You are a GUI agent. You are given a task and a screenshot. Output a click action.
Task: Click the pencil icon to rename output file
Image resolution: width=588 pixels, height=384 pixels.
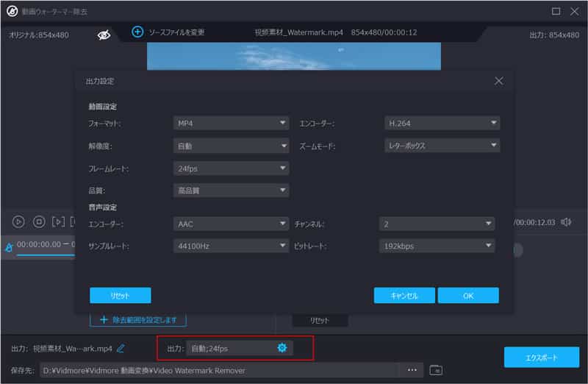[121, 348]
